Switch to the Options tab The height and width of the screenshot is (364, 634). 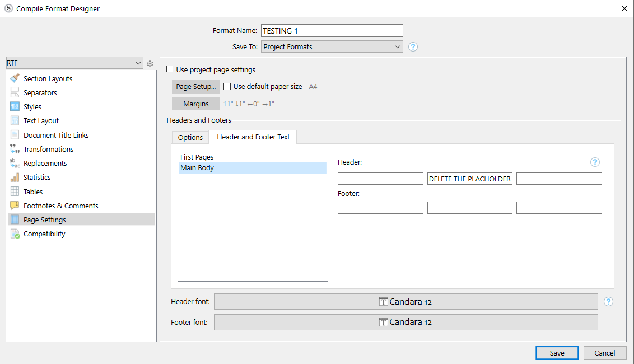click(x=190, y=137)
